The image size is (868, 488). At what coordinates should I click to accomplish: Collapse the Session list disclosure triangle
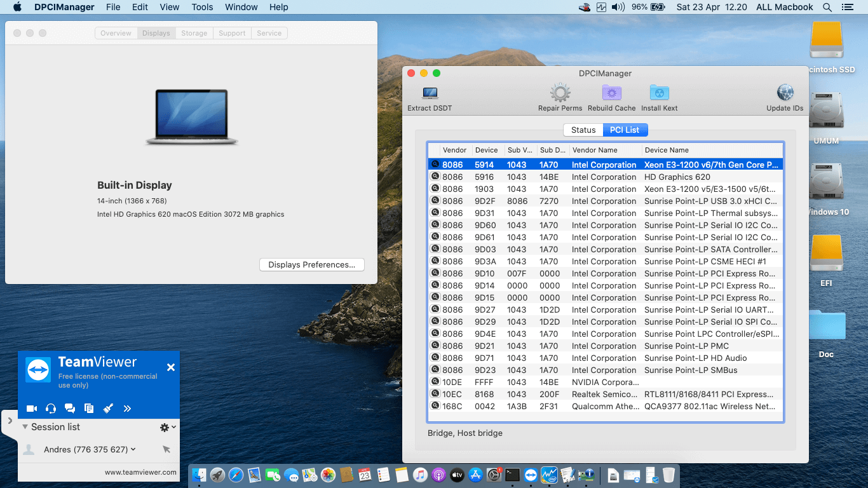[x=25, y=427]
